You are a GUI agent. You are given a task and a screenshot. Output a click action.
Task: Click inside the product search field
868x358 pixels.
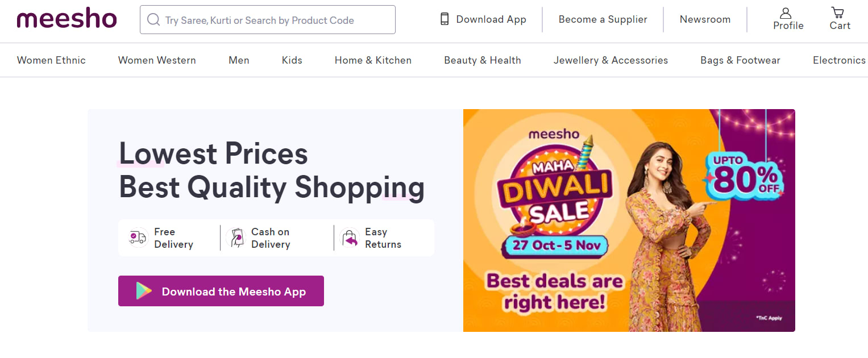pyautogui.click(x=267, y=19)
